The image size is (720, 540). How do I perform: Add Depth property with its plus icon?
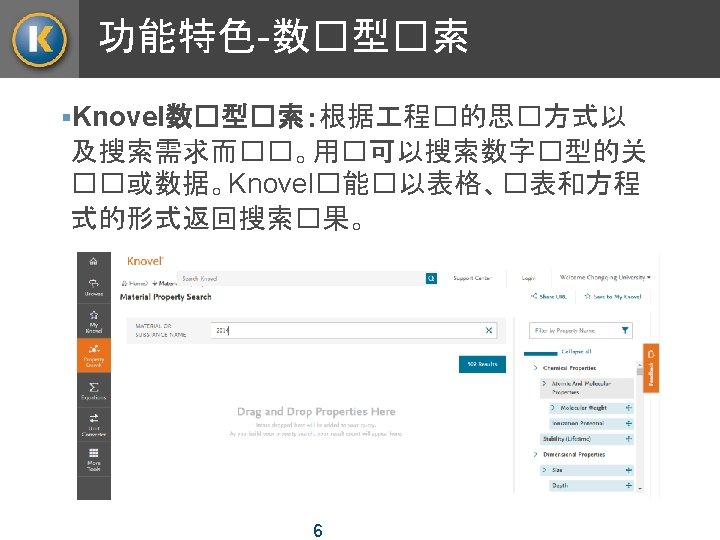(629, 485)
